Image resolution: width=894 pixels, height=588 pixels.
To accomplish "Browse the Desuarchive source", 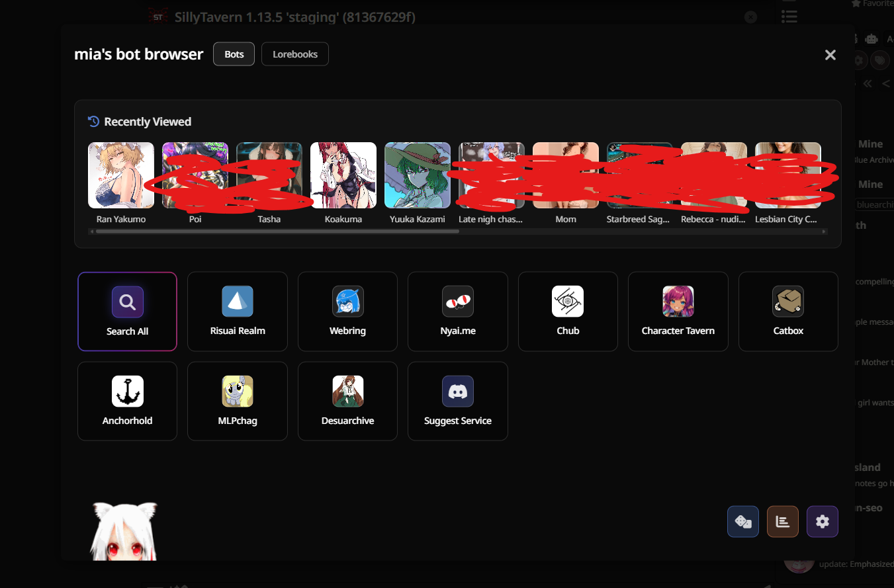I will pos(347,401).
